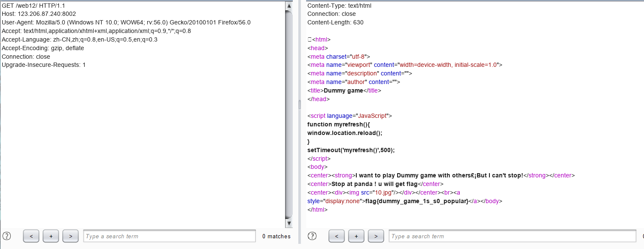Click the 'Host: 123.206.87.240:8002' header

coord(39,14)
